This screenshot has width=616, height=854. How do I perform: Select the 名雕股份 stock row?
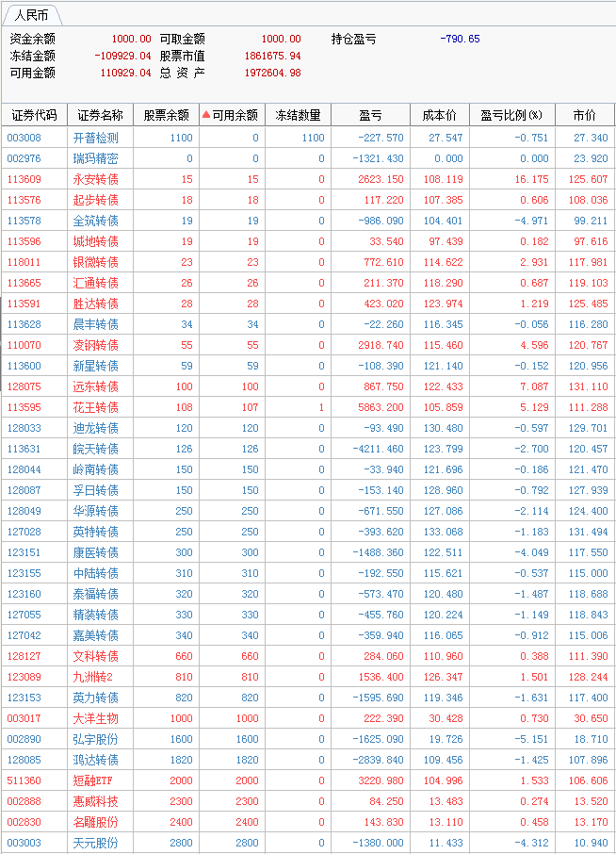(x=308, y=821)
